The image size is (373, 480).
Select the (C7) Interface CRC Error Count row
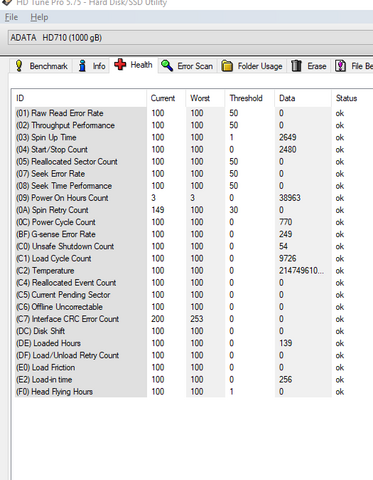point(193,319)
